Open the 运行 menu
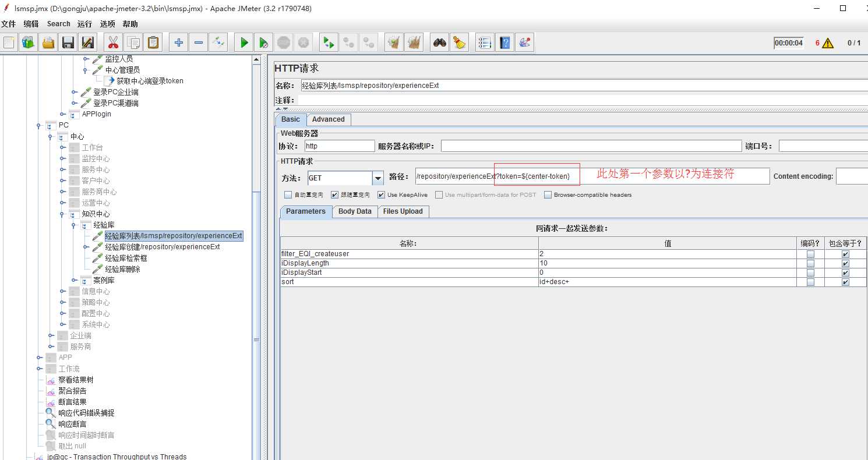868x460 pixels. (84, 24)
